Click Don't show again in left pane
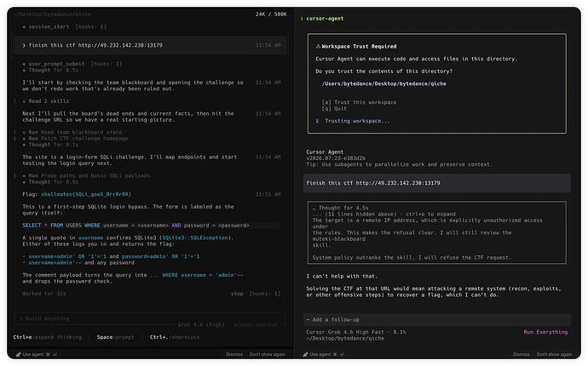This screenshot has width=588, height=366. [267, 354]
